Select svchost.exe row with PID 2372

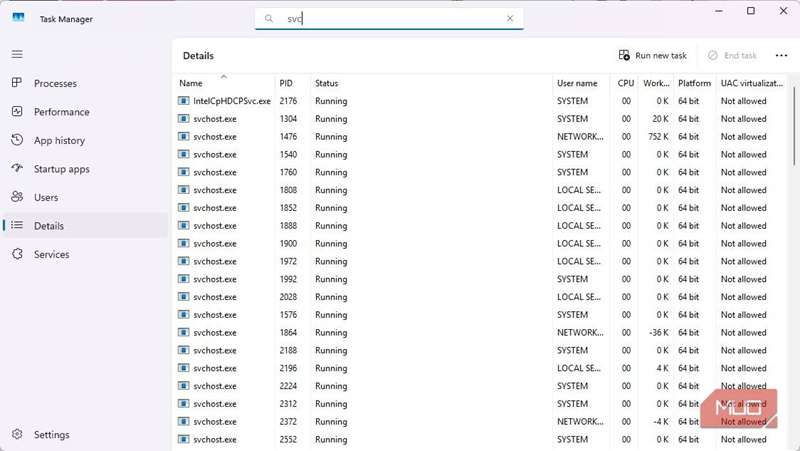tap(482, 421)
